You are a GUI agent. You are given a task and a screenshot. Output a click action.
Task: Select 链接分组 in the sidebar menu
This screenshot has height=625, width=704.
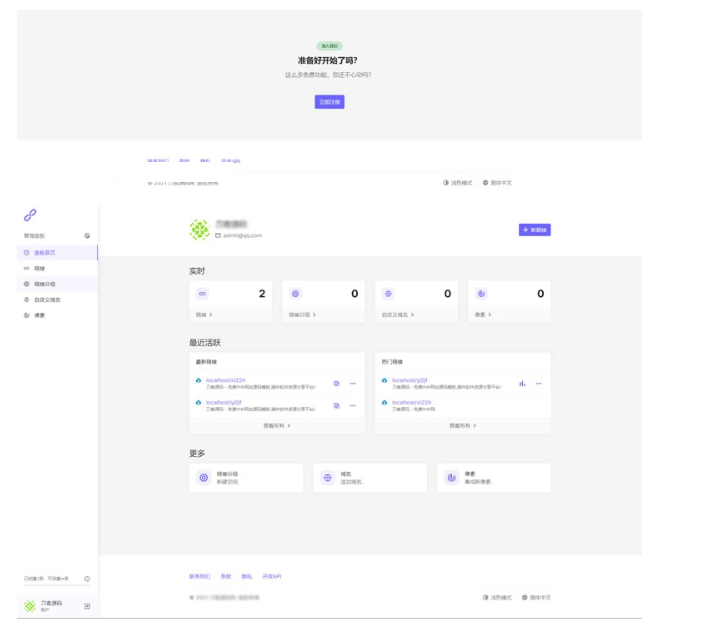46,284
